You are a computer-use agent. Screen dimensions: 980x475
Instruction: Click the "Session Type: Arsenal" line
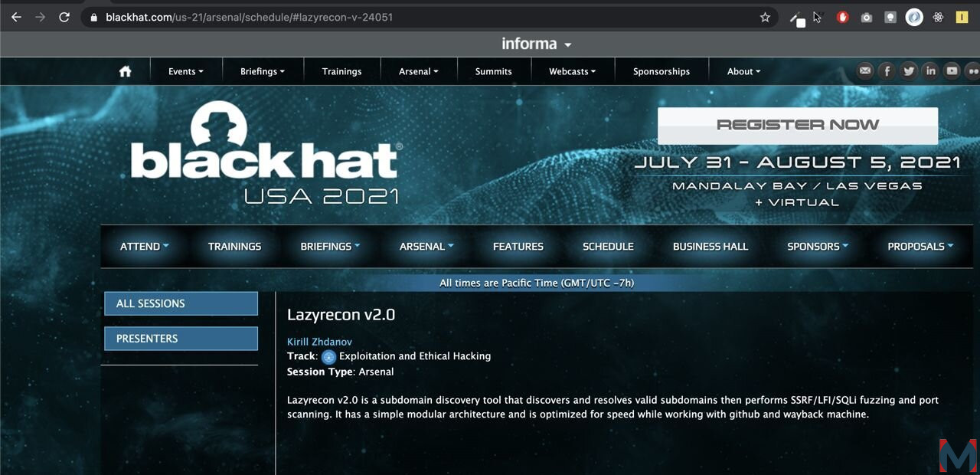tap(341, 372)
